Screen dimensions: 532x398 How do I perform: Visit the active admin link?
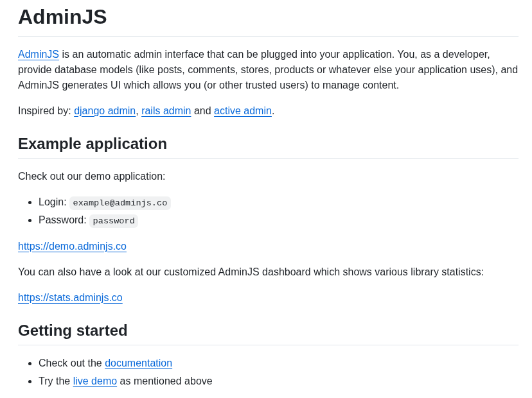click(x=243, y=111)
